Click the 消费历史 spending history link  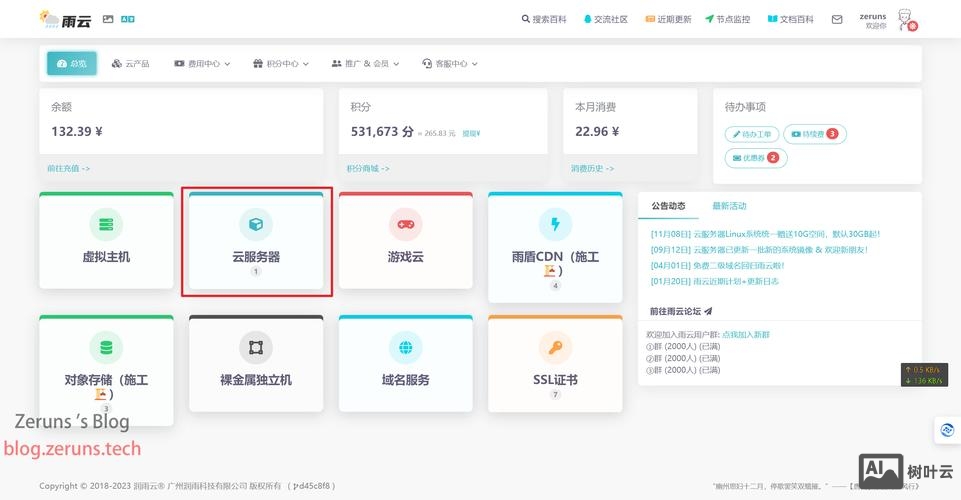593,169
